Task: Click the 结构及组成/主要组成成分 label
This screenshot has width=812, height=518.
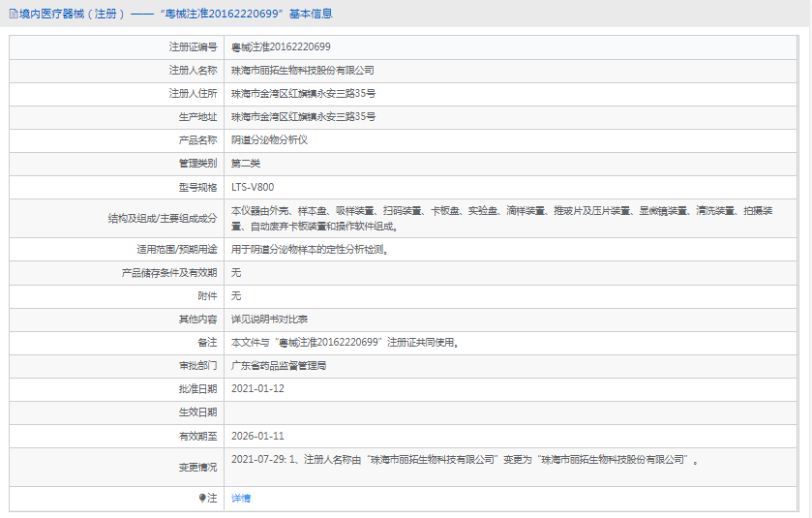Action: point(162,219)
